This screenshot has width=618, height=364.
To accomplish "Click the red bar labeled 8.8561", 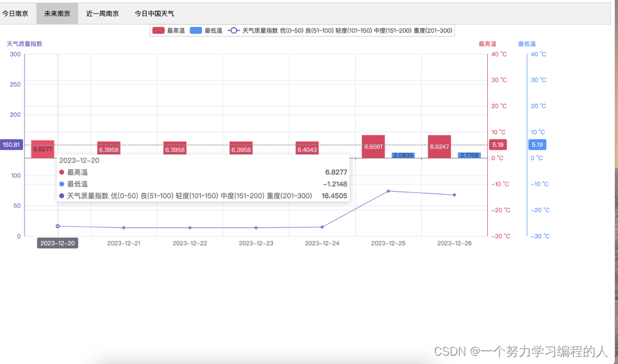I will click(373, 147).
